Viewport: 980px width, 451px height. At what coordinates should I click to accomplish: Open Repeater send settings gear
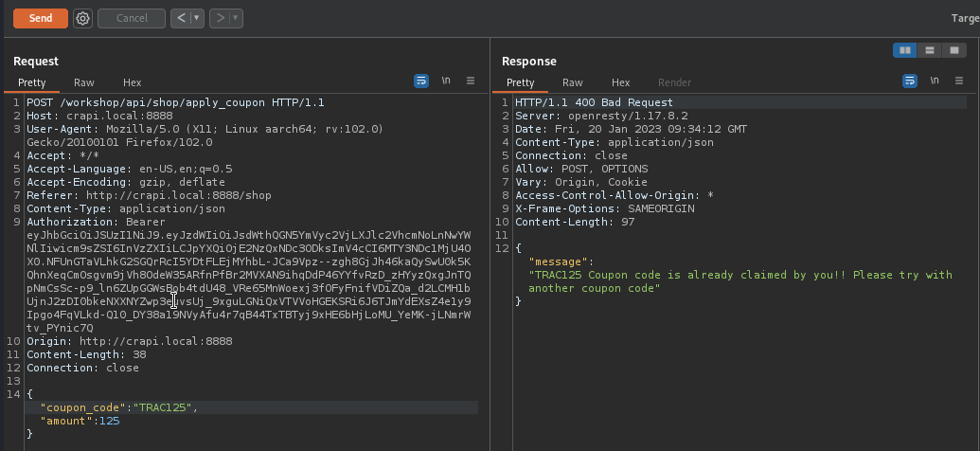click(x=82, y=18)
